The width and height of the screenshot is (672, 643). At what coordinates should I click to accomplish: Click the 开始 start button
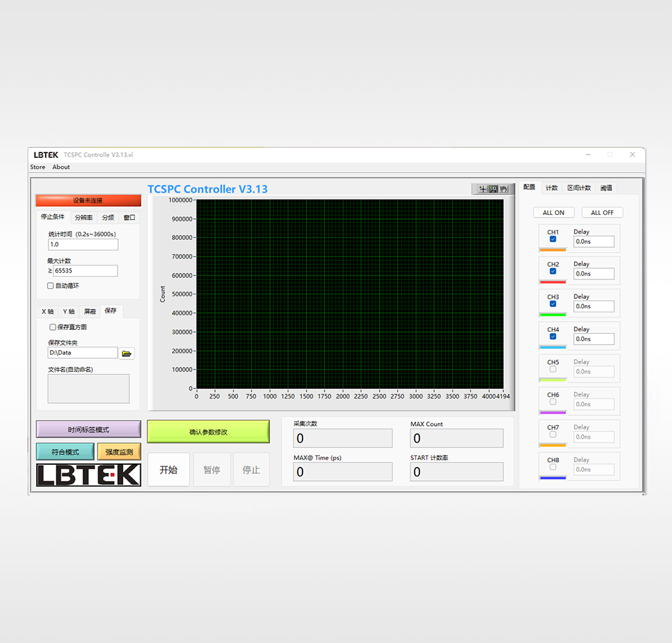coord(169,470)
